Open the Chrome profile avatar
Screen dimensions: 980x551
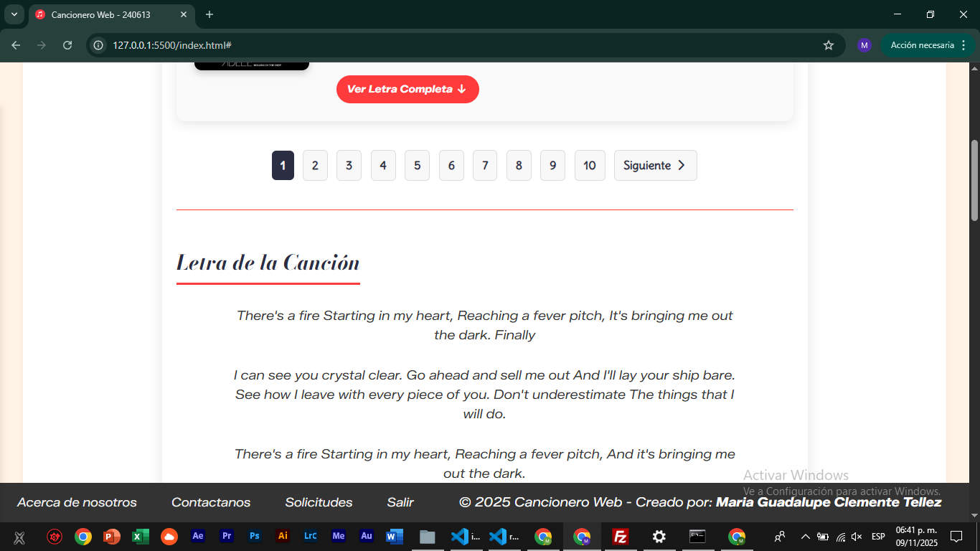[x=864, y=45]
